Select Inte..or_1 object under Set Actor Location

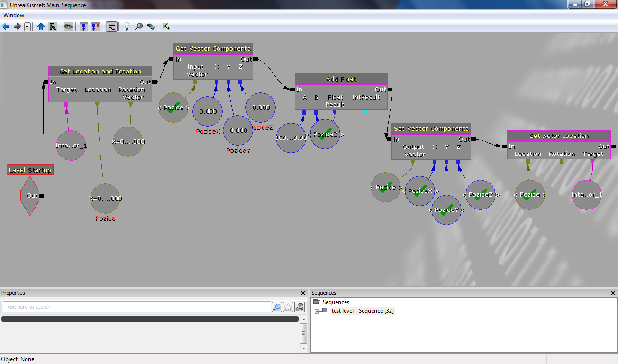coord(587,195)
